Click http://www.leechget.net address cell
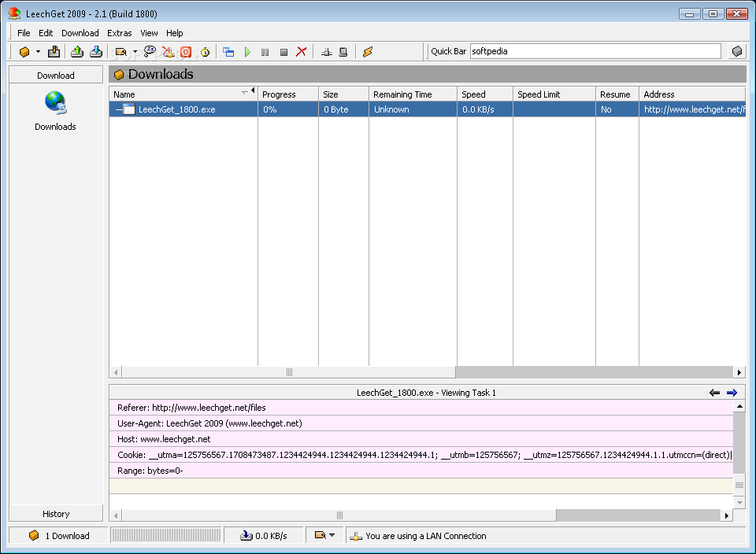Screen dimensions: 756x554 [x=692, y=109]
